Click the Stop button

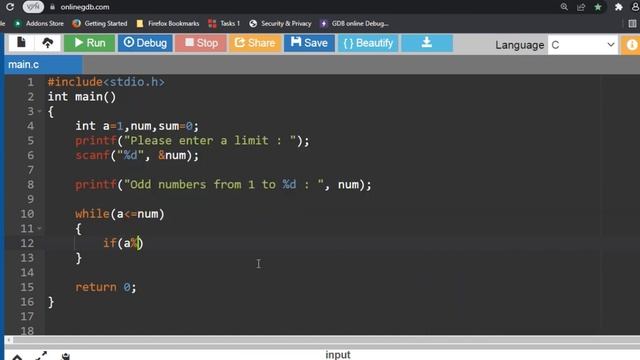201,43
